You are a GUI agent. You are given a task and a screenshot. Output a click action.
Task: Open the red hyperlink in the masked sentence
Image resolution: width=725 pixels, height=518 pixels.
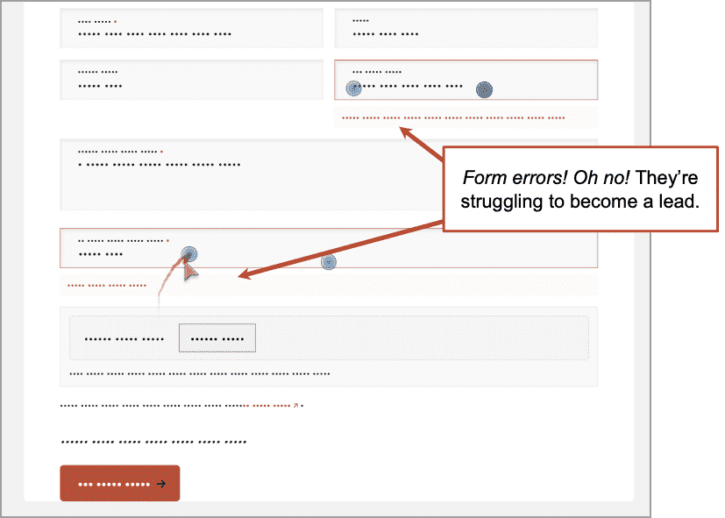[267, 406]
